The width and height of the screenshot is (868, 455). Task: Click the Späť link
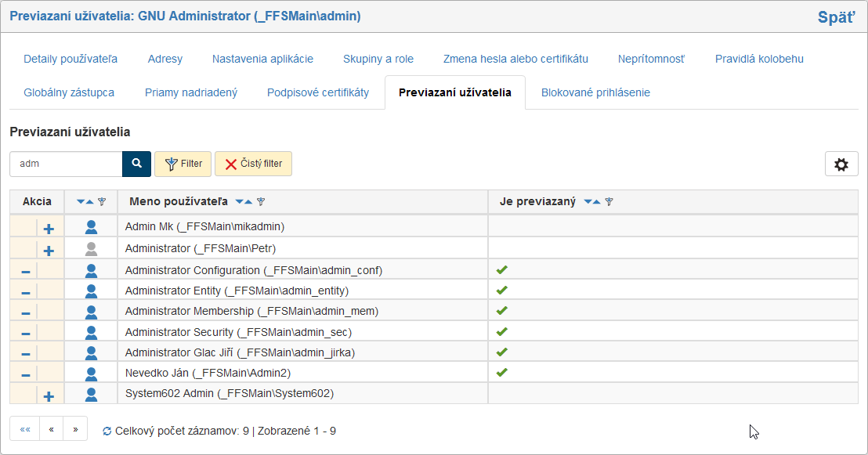835,17
